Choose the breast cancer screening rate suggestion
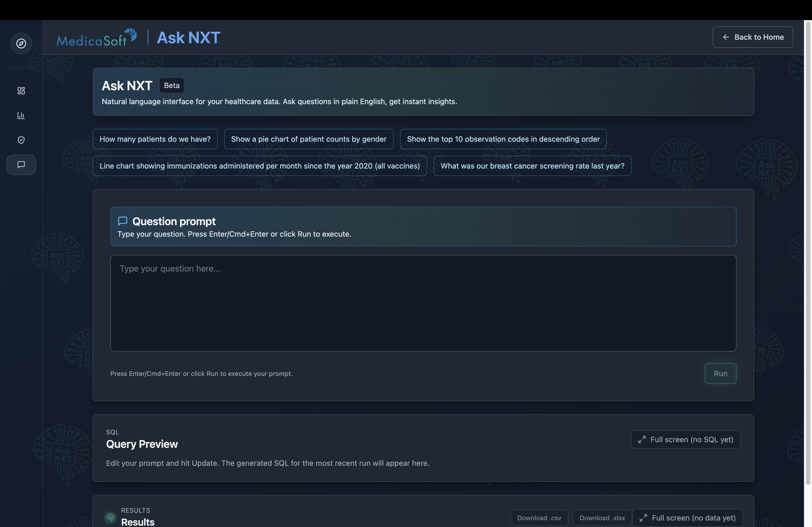Screen dimensions: 812x527 [x=532, y=166]
